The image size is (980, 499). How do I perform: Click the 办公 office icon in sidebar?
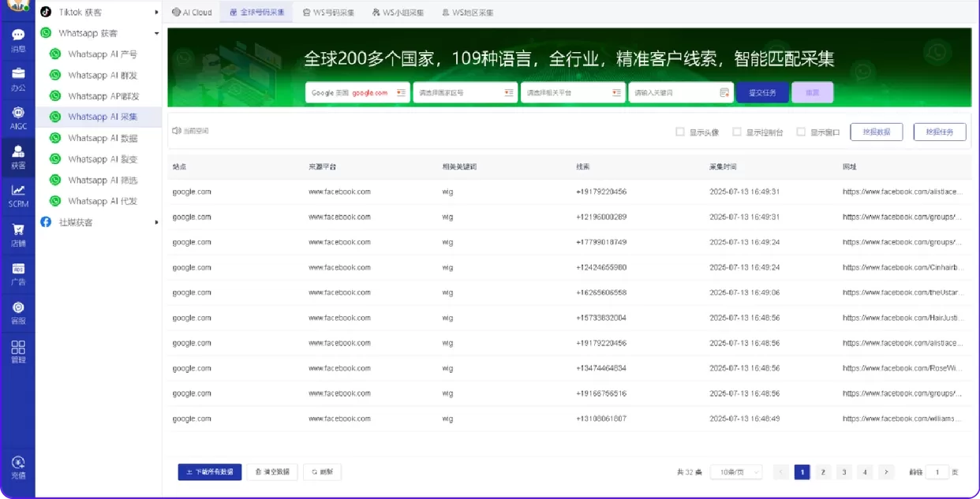click(17, 79)
